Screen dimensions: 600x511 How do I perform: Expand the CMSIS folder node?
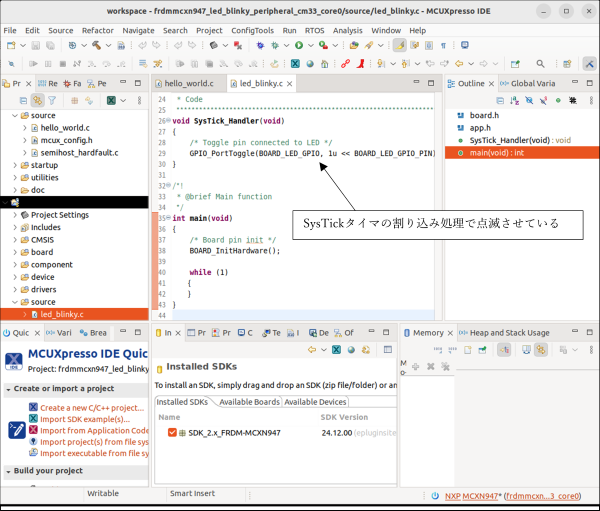[14, 240]
